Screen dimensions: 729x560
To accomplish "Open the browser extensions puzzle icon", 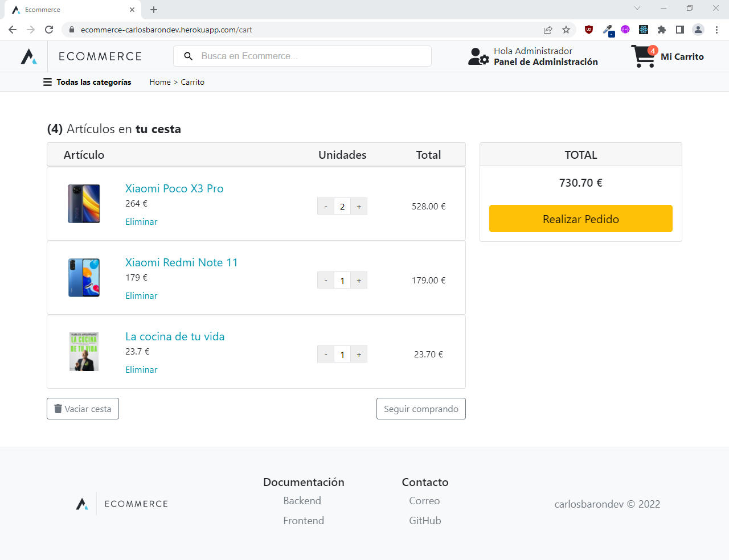I will (662, 30).
